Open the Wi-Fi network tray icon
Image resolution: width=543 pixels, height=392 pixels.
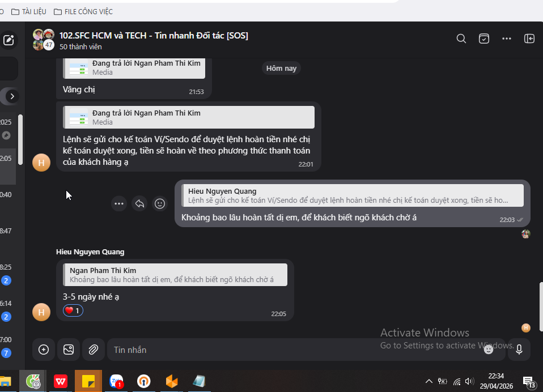pos(457,381)
